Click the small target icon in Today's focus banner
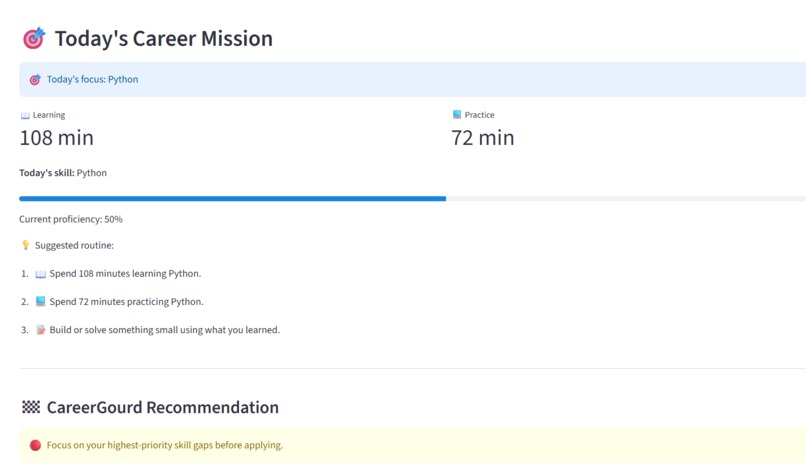 (x=35, y=80)
